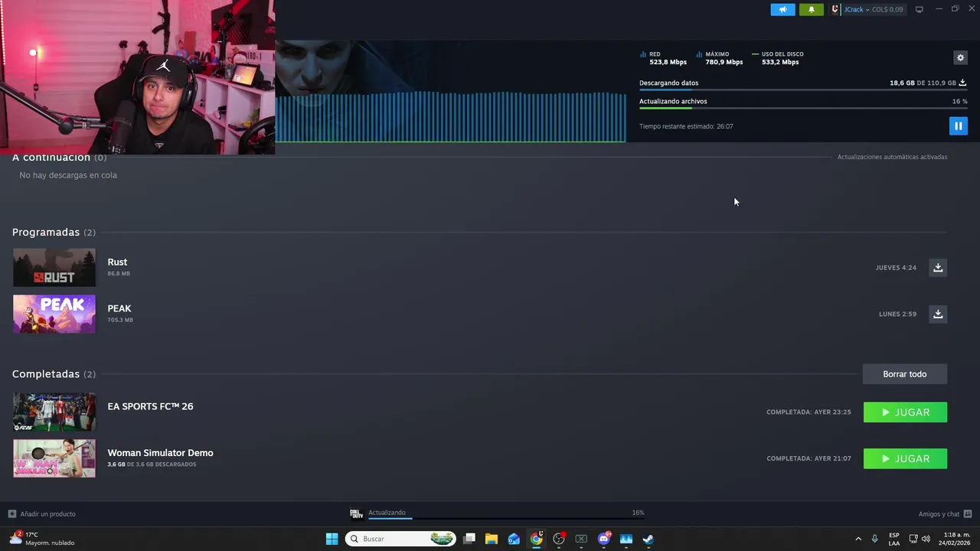Open File Explorer from the taskbar
980x551 pixels.
coord(492,539)
